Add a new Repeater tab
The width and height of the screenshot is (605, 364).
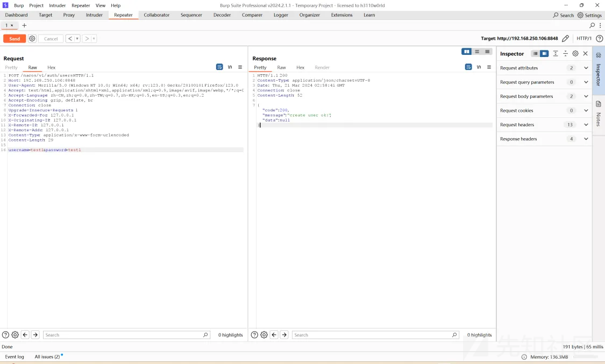click(24, 25)
